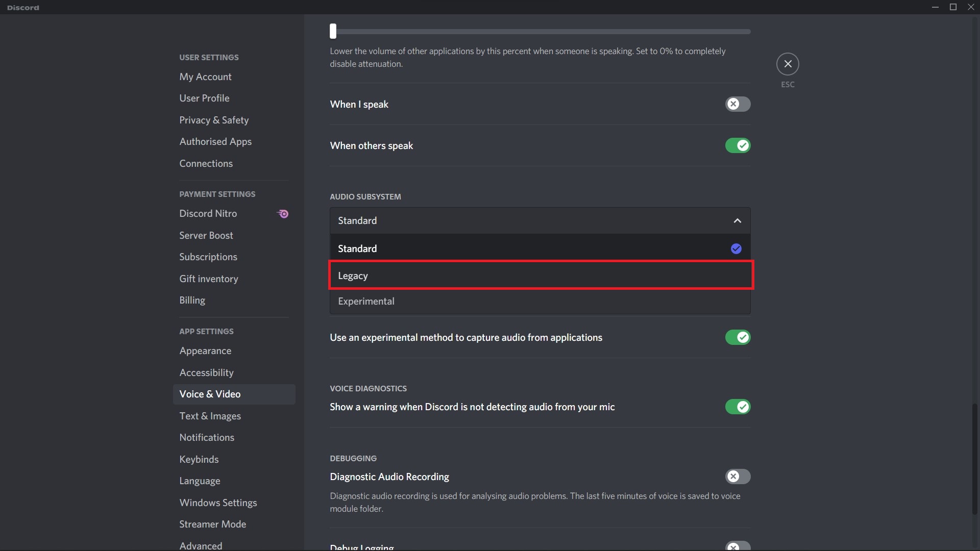This screenshot has width=980, height=551.
Task: Click the settings page vertical scrollbar
Action: click(x=974, y=459)
